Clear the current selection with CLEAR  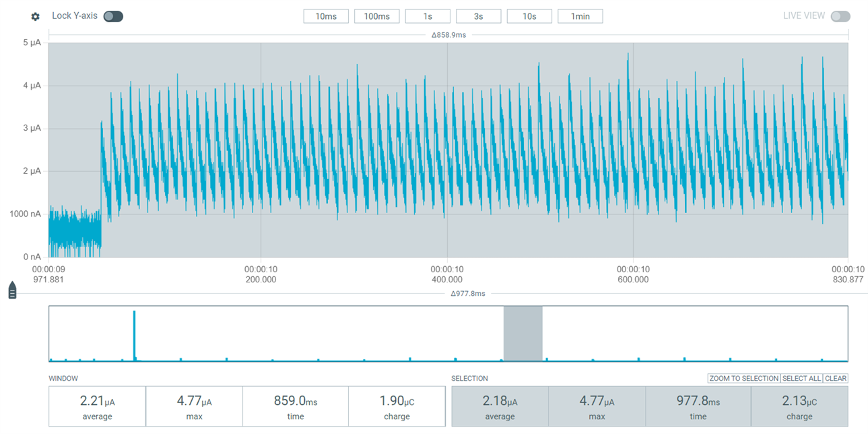tap(836, 378)
